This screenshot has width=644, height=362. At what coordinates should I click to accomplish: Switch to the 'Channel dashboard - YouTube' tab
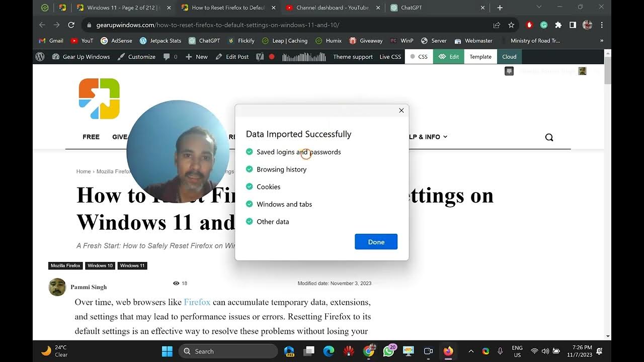tap(332, 8)
